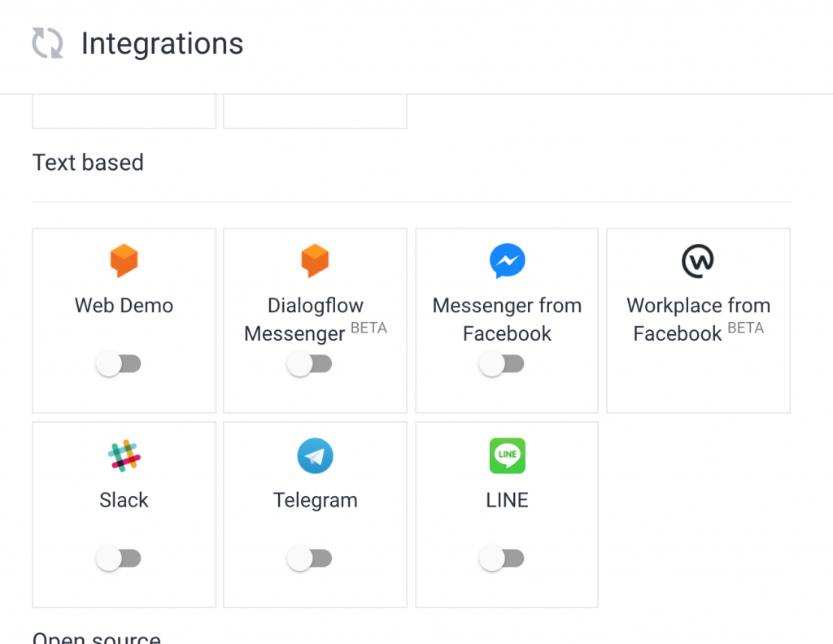Click the Facebook Messenger blue icon
The image size is (833, 644).
(x=508, y=261)
